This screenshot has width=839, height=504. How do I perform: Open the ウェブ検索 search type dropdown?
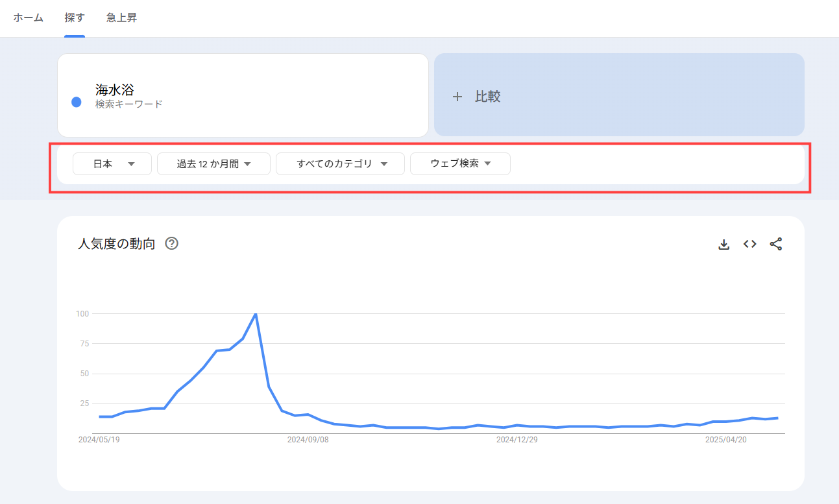coord(460,164)
